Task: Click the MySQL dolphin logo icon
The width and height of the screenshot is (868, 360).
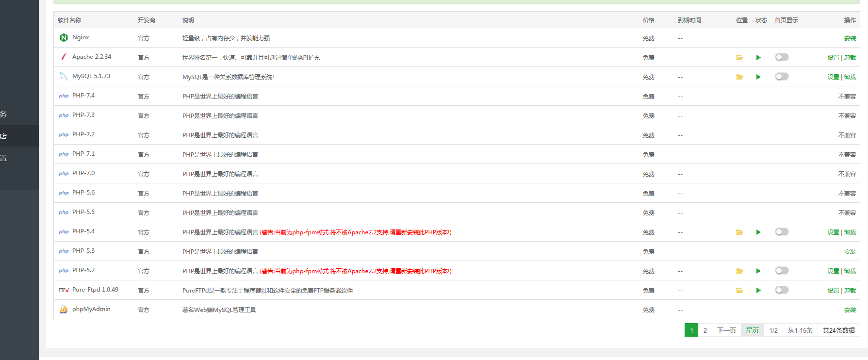Action: coord(64,76)
